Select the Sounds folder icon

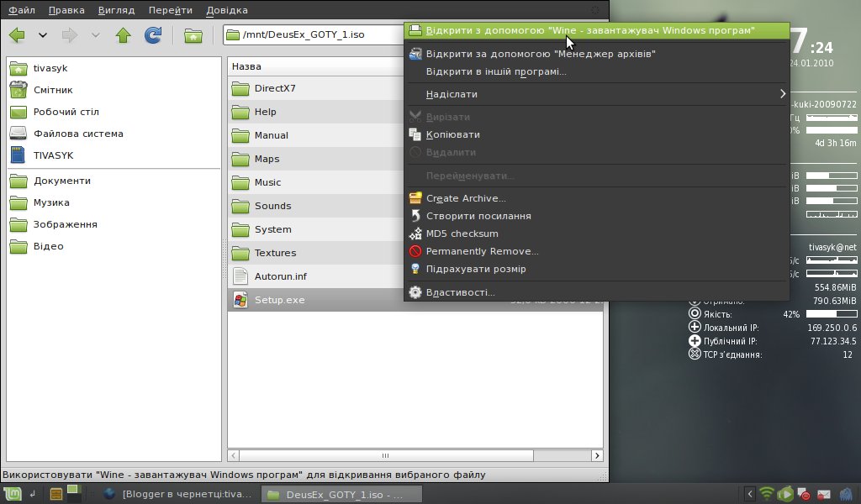click(240, 206)
